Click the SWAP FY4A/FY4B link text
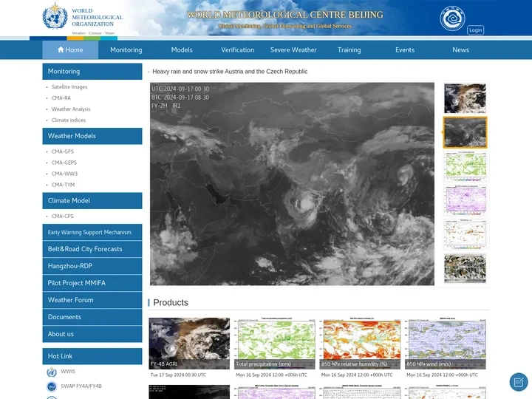The height and width of the screenshot is (399, 532). point(81,386)
